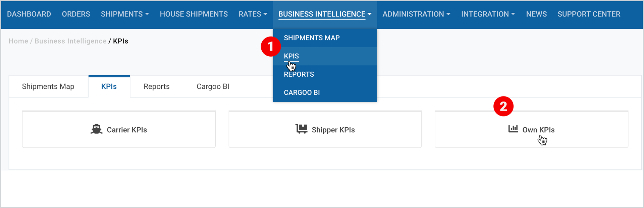This screenshot has width=644, height=208.
Task: Select Reports in the dropdown menu
Action: click(299, 74)
